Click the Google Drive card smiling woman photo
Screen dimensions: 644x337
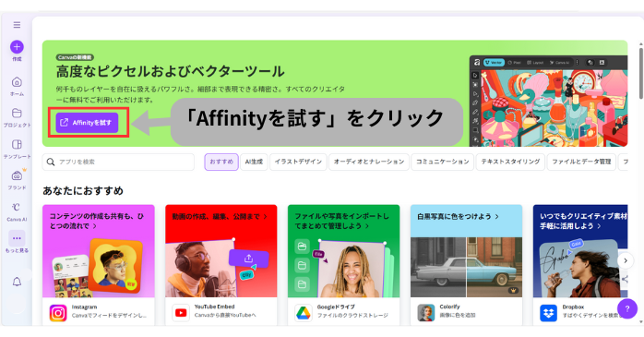click(x=352, y=270)
